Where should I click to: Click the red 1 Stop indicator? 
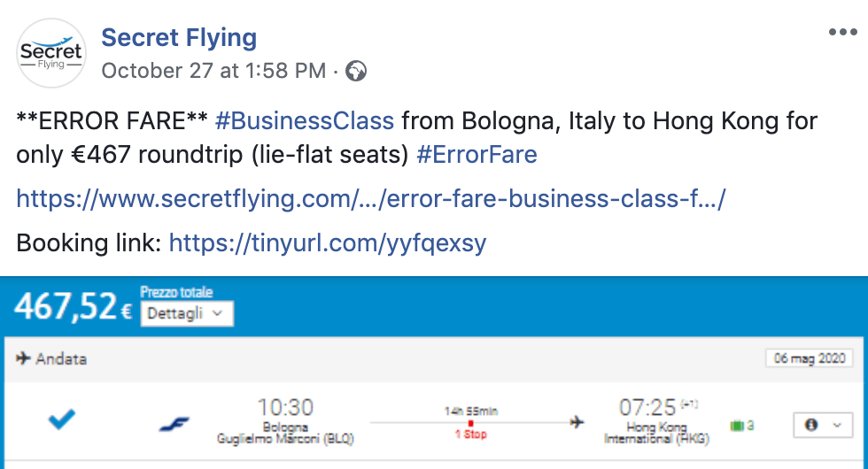point(470,434)
